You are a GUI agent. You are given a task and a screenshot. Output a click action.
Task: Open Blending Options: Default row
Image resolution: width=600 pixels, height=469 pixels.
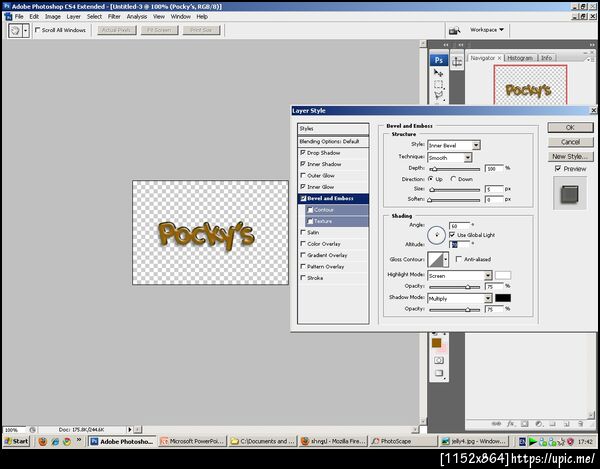coord(333,142)
